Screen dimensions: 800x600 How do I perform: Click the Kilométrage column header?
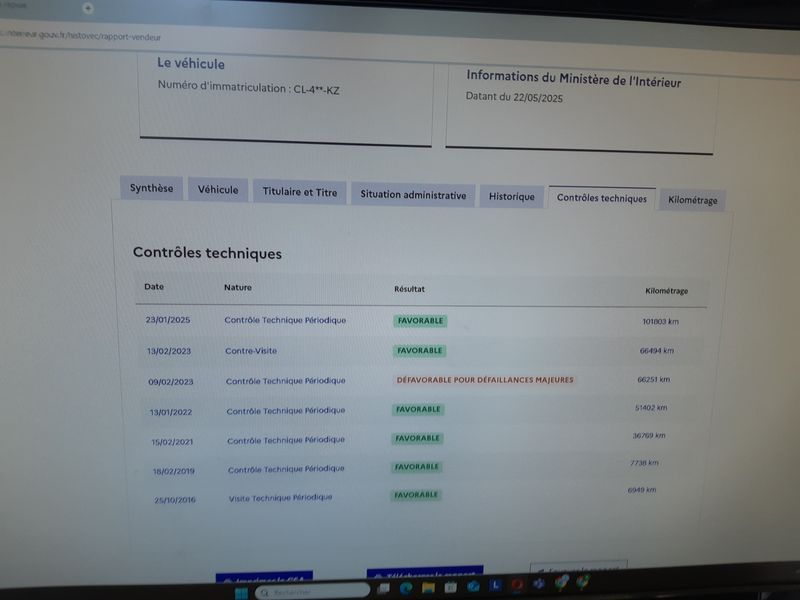pos(666,291)
